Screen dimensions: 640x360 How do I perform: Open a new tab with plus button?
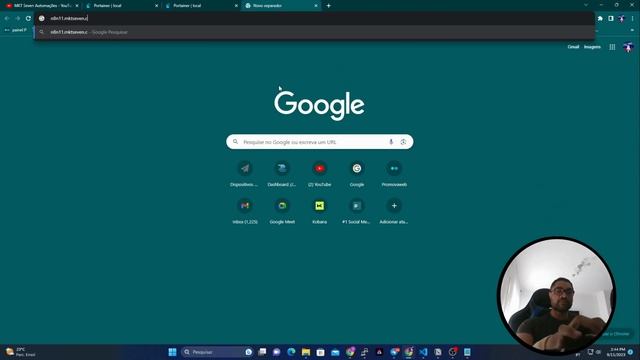coord(329,6)
